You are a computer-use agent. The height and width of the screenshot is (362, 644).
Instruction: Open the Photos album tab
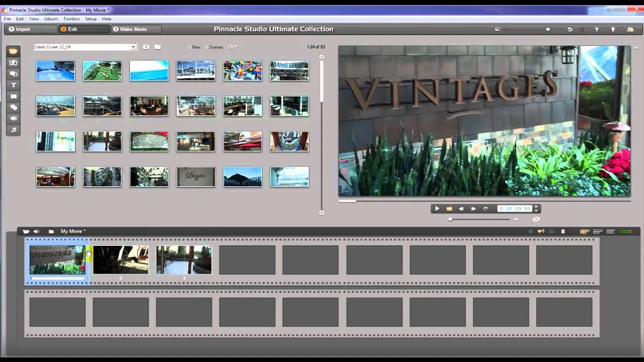pos(13,96)
